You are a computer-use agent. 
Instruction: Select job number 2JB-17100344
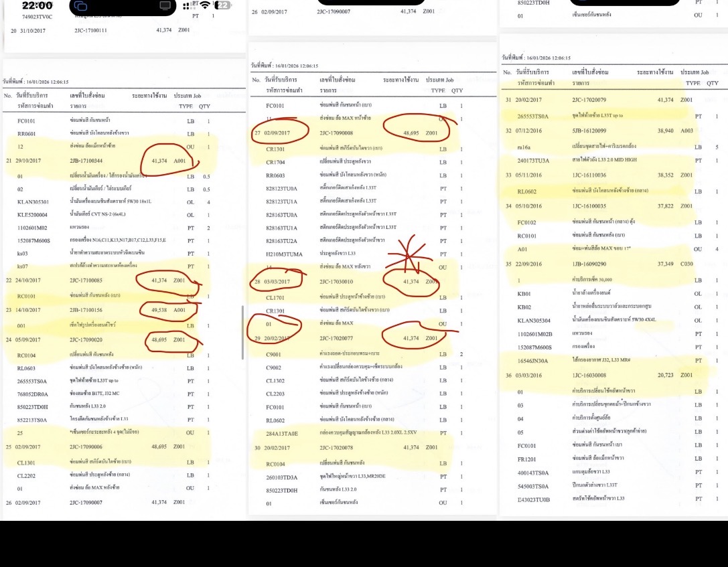[86, 161]
